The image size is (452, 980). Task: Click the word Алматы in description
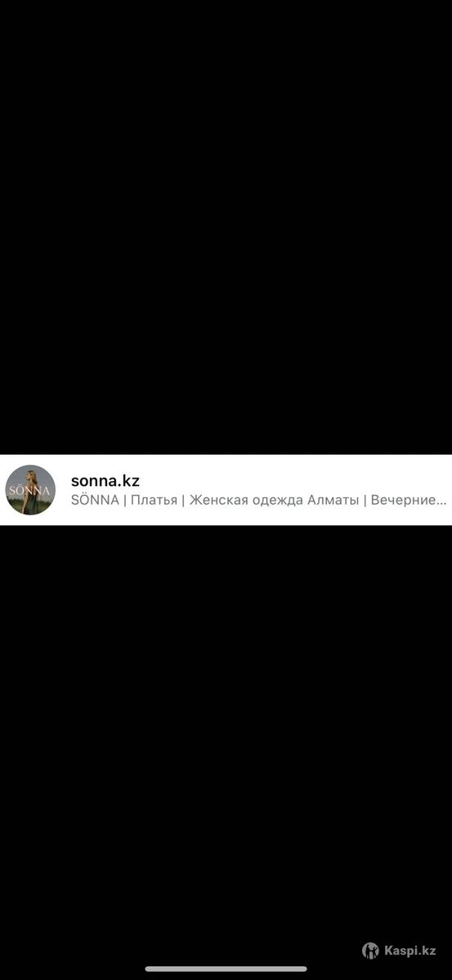click(333, 501)
